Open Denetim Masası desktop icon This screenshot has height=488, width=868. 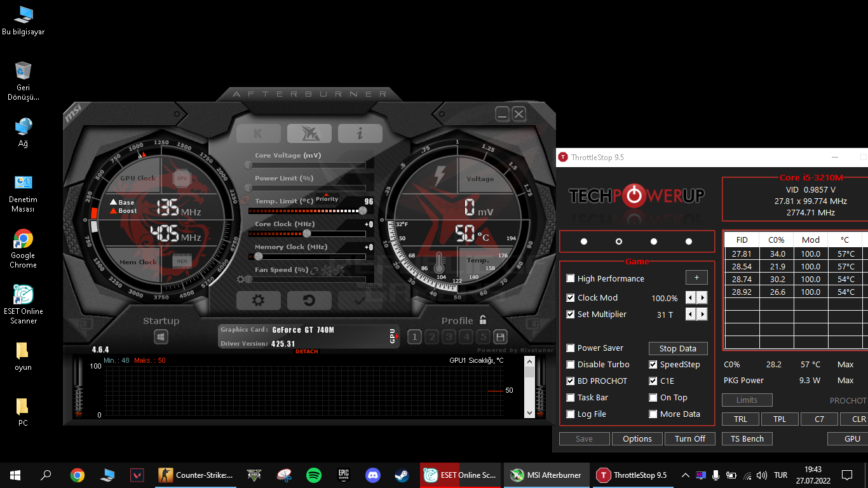pyautogui.click(x=23, y=193)
